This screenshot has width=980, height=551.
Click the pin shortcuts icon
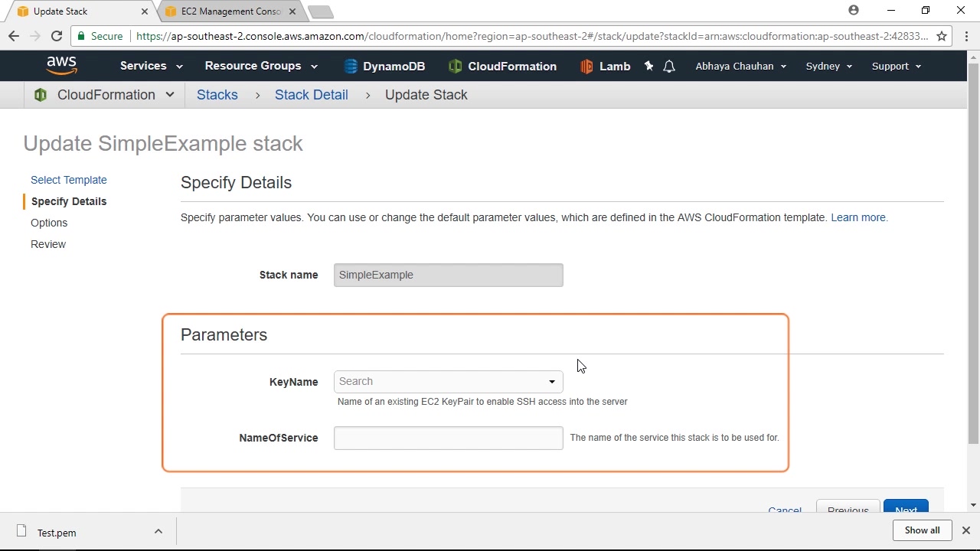click(x=648, y=67)
